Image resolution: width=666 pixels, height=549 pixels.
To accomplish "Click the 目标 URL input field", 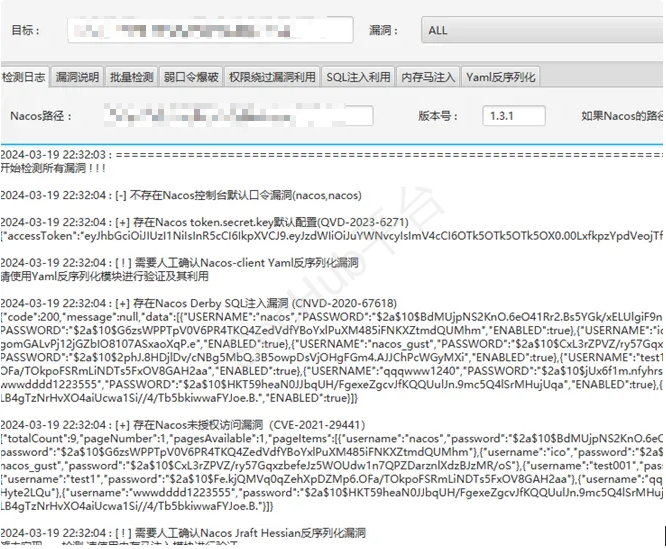I will [x=210, y=30].
